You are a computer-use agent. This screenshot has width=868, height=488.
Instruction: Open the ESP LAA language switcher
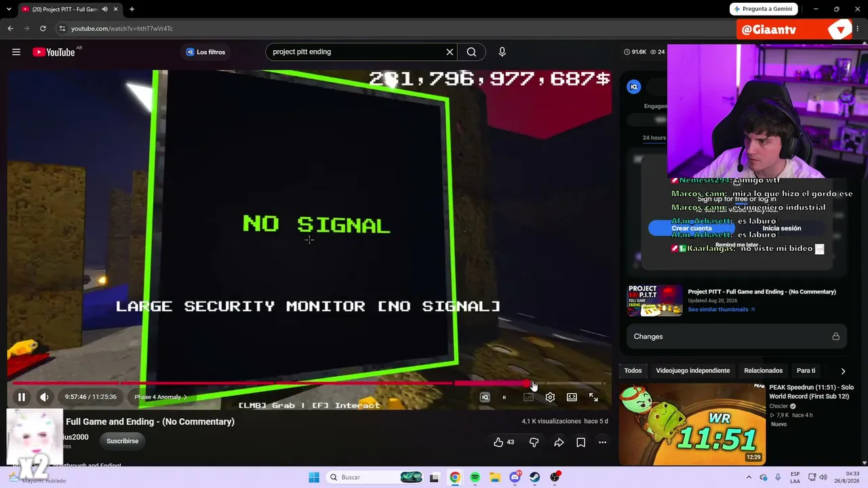(x=795, y=477)
